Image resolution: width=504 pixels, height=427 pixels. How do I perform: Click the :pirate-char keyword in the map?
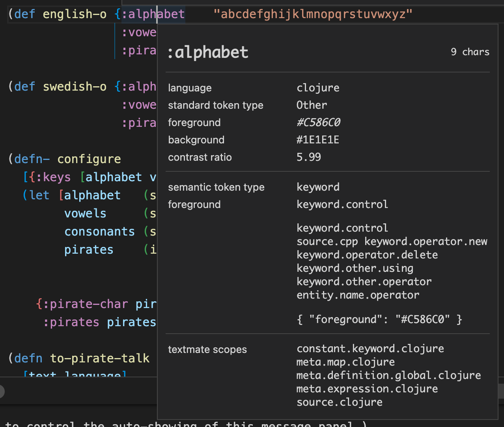pos(85,304)
